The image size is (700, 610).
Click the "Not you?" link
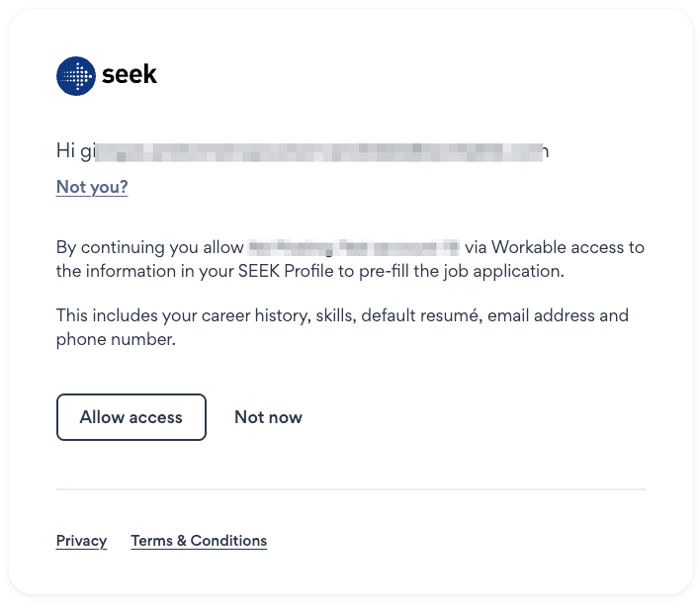92,187
